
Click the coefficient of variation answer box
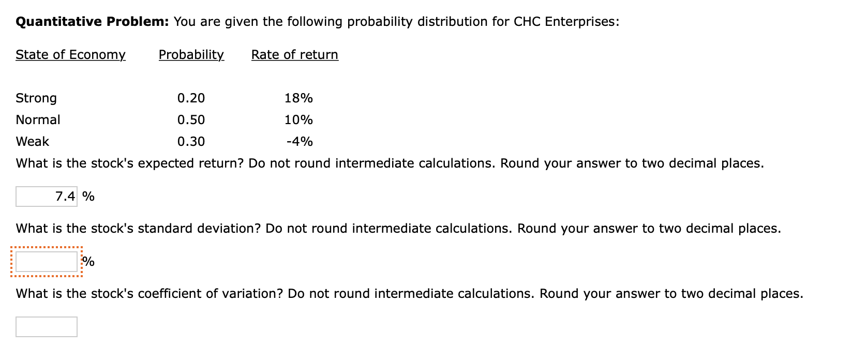click(46, 326)
